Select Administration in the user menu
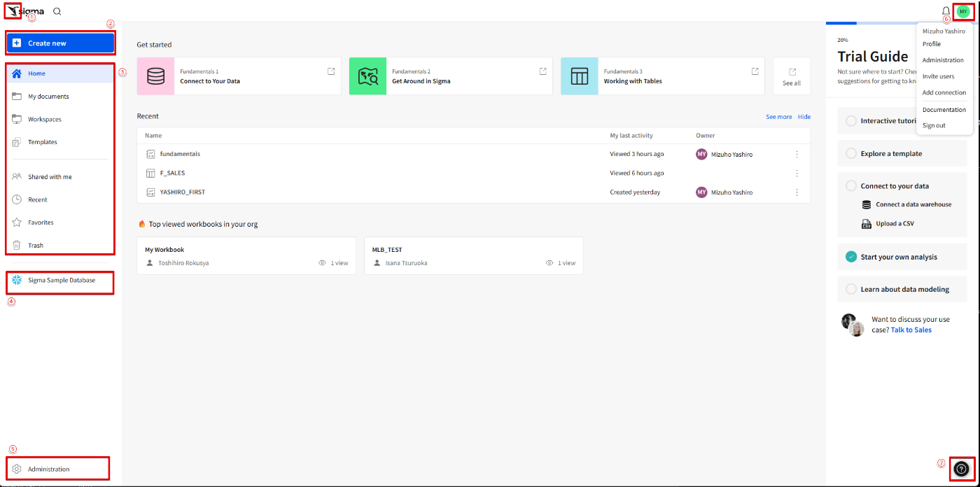 click(943, 60)
